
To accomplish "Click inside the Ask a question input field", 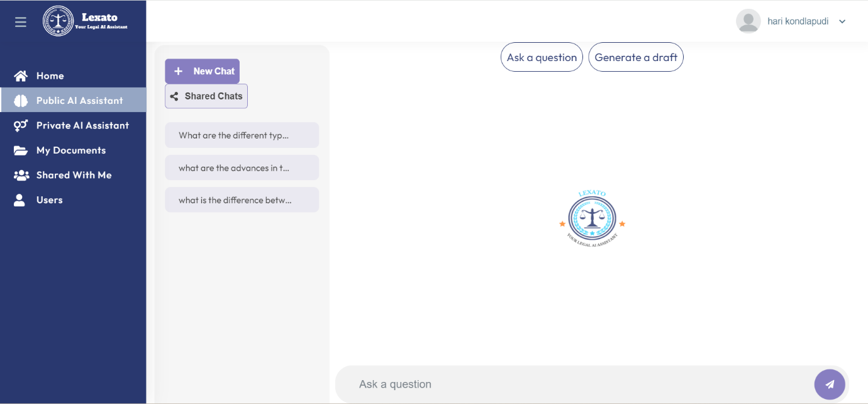I will tap(566, 384).
